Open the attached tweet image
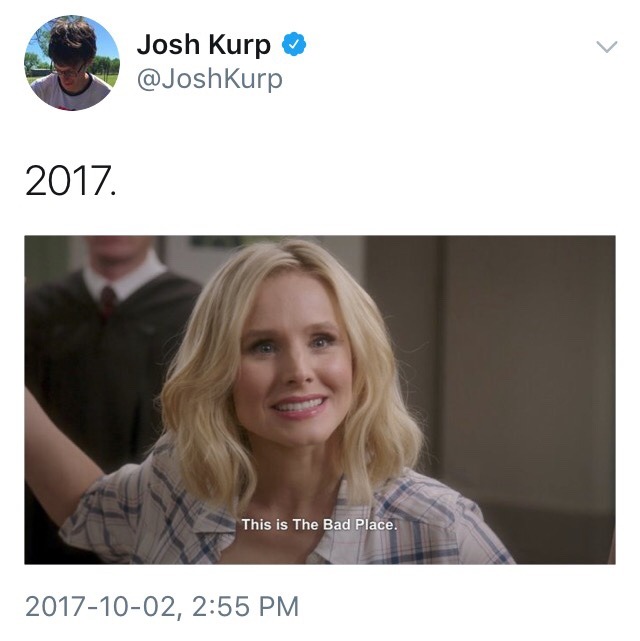 pos(320,400)
